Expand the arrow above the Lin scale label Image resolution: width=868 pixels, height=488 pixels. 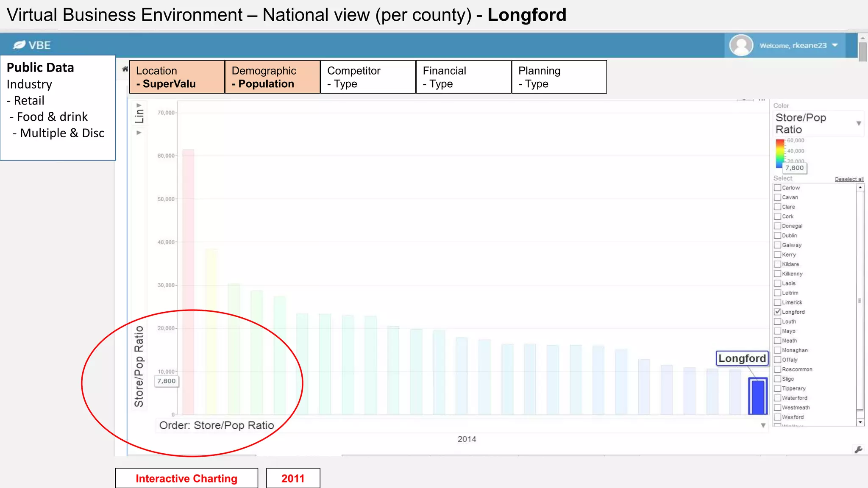coord(139,105)
